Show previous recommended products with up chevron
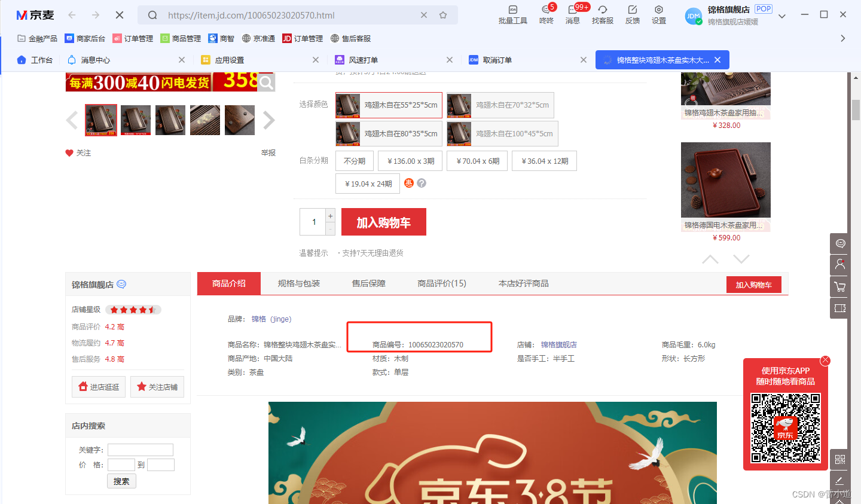Viewport: 861px width, 504px height. click(710, 259)
